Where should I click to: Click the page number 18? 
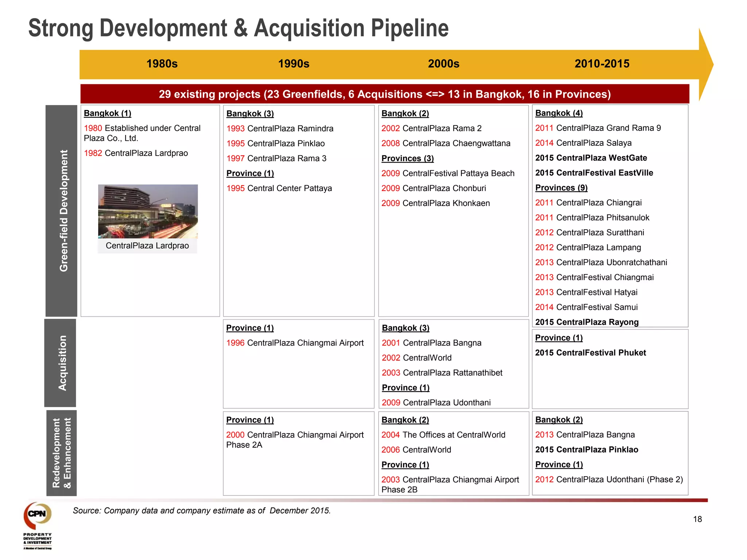click(x=697, y=519)
